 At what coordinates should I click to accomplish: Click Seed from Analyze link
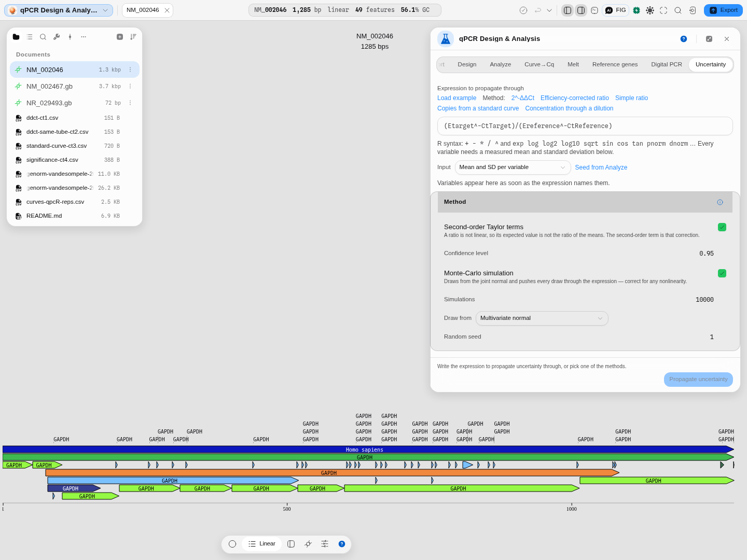pos(601,167)
